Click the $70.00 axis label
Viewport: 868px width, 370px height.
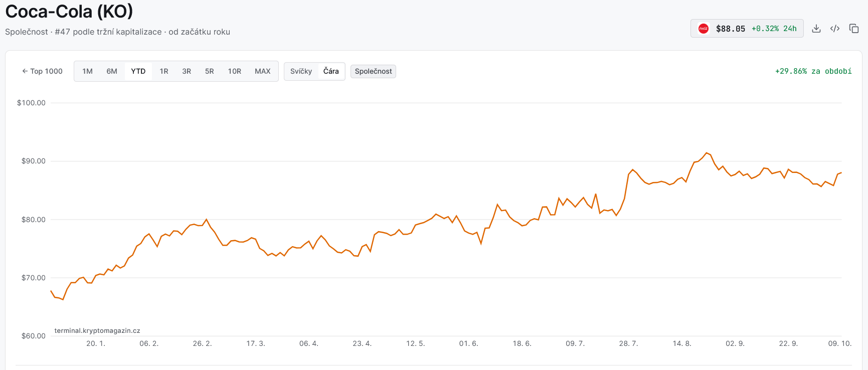34,278
